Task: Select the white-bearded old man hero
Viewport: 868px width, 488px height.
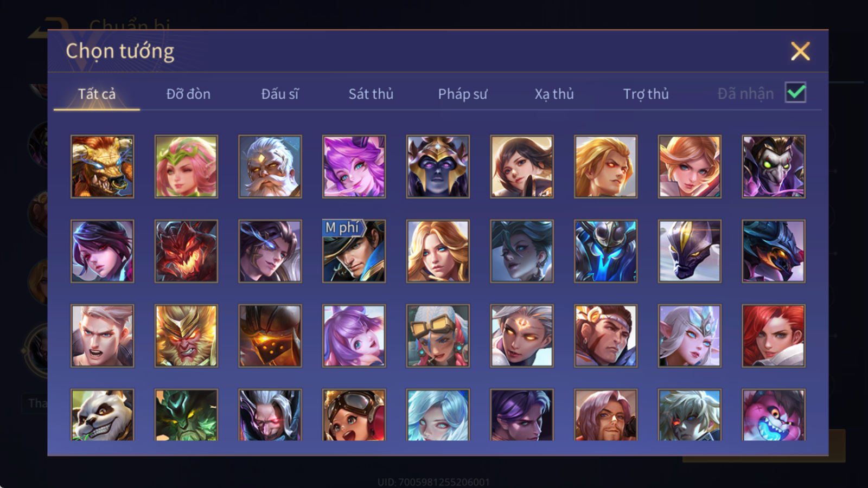Action: click(270, 166)
